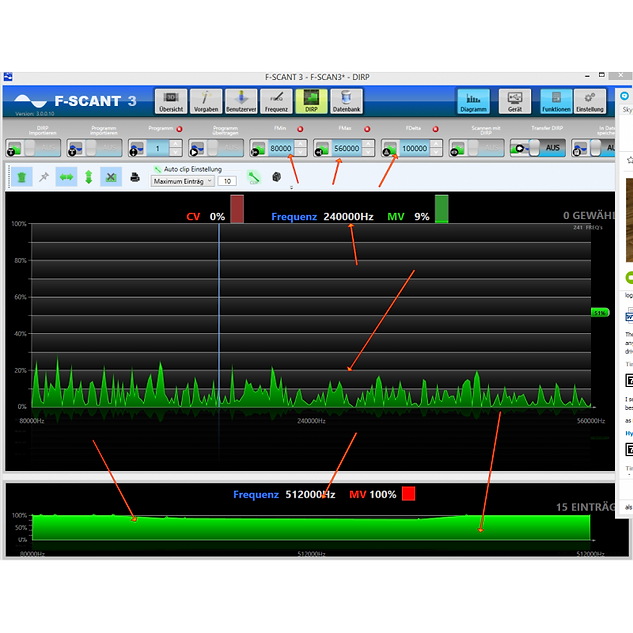The width and height of the screenshot is (633, 633).
Task: Decrease the FMin value with down arrow
Action: click(300, 152)
